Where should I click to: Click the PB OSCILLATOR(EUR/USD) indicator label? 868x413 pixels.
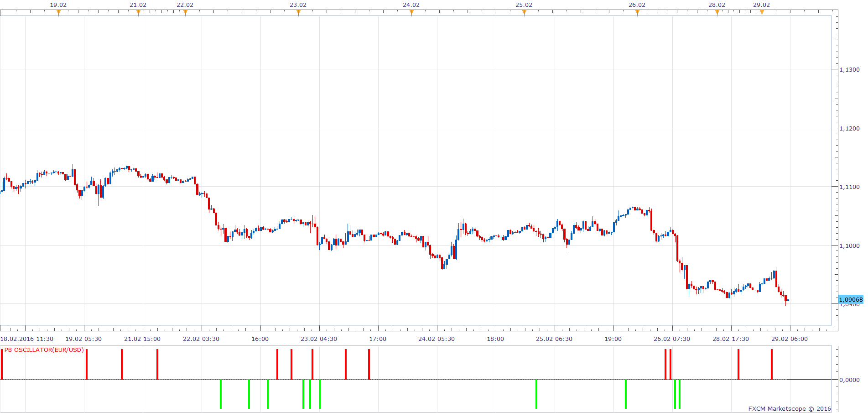(x=44, y=350)
